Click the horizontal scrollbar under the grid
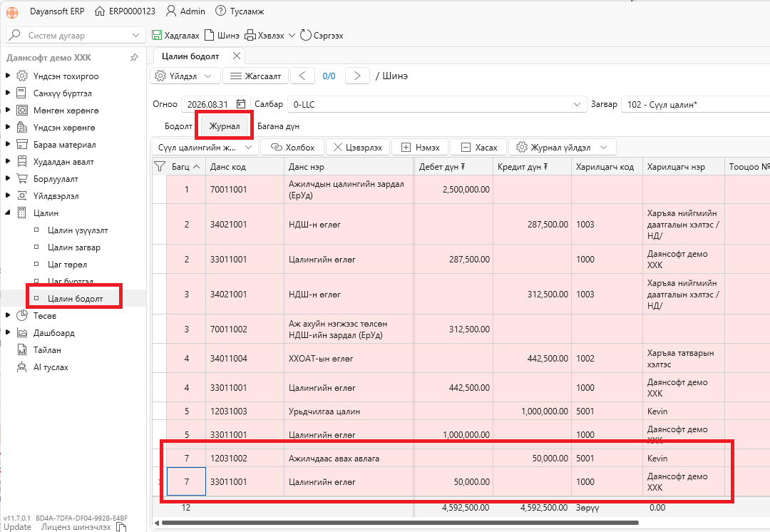This screenshot has width=770, height=532. [x=400, y=523]
